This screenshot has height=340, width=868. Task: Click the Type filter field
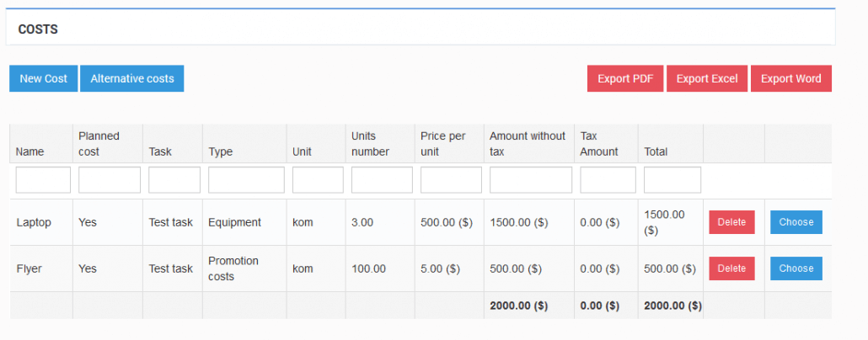coord(246,180)
